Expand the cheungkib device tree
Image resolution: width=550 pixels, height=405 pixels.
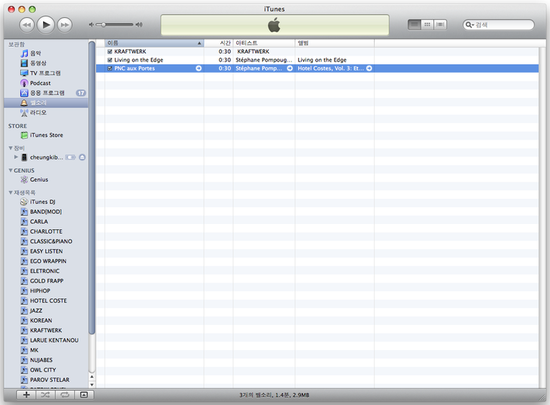(16, 157)
